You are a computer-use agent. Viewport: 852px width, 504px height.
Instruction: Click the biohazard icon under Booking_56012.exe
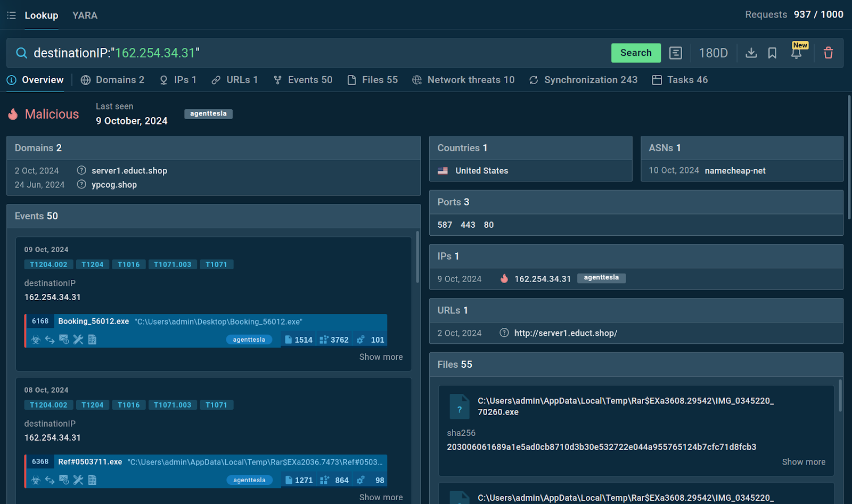pos(36,340)
